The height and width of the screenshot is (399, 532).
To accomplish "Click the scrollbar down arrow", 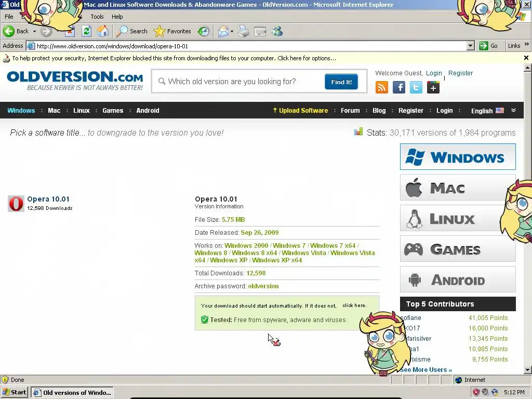I will click(527, 370).
